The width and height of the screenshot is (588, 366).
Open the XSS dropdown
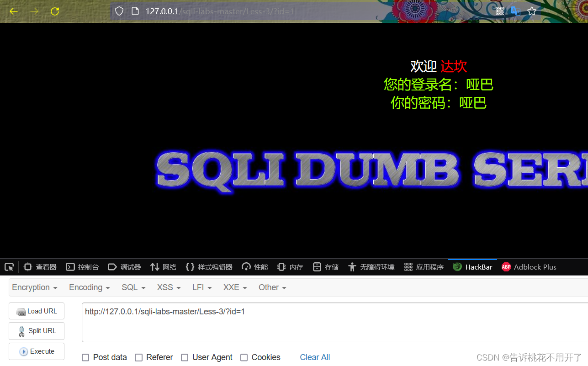pyautogui.click(x=168, y=287)
